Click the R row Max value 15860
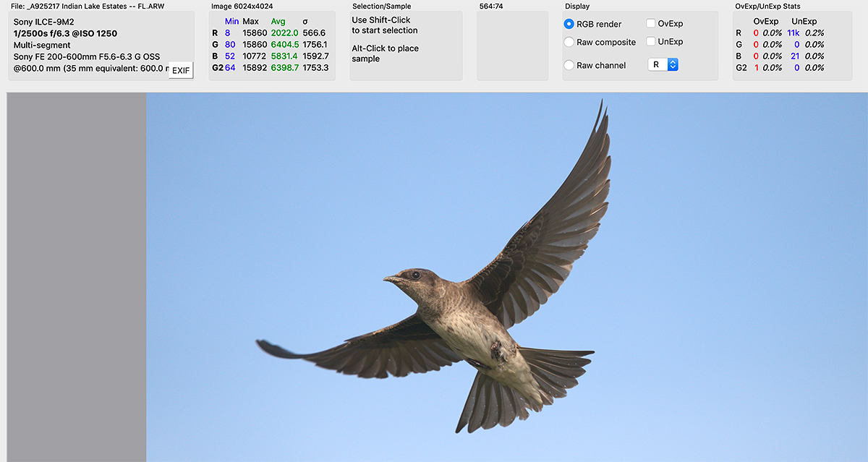 coord(255,33)
